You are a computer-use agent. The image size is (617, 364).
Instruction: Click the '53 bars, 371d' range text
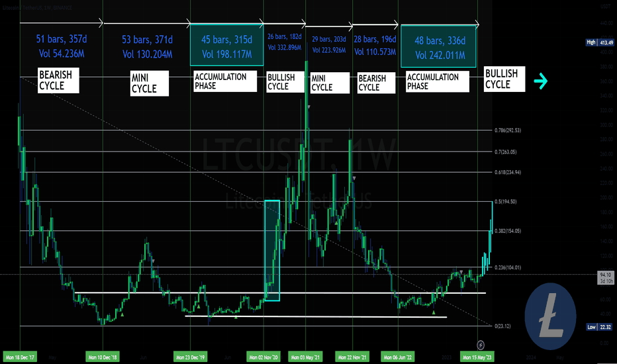[x=147, y=40]
